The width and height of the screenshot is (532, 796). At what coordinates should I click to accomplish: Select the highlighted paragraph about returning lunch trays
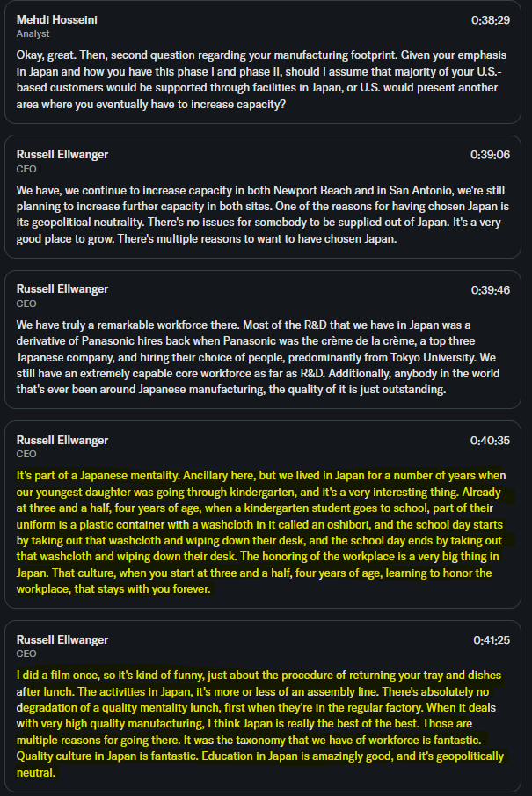260,723
